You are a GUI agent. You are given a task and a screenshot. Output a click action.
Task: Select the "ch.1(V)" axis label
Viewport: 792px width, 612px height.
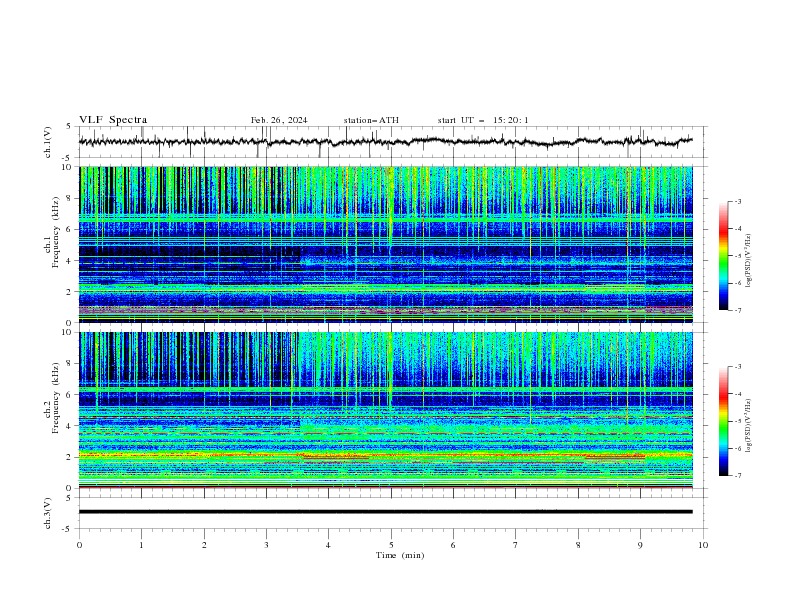click(48, 142)
